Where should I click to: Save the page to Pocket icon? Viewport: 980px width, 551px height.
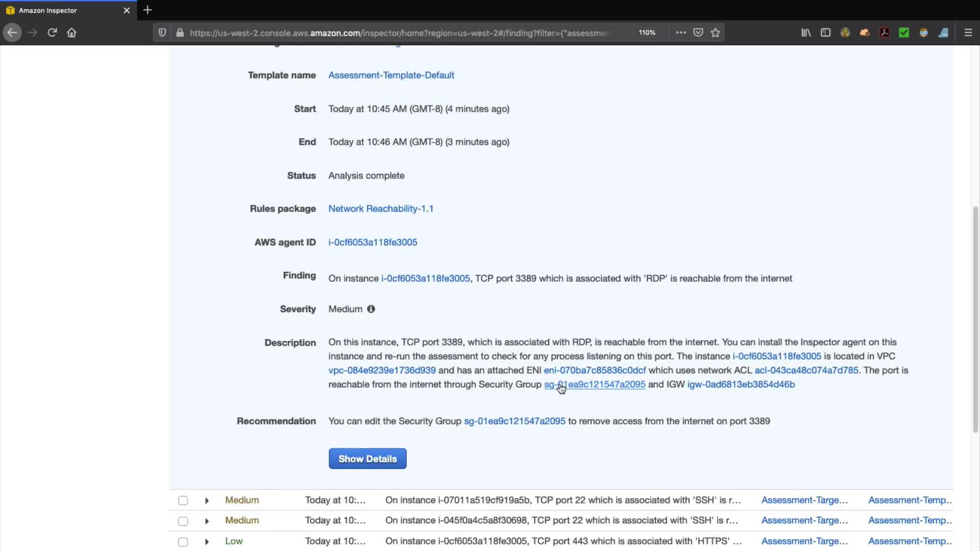pyautogui.click(x=698, y=33)
